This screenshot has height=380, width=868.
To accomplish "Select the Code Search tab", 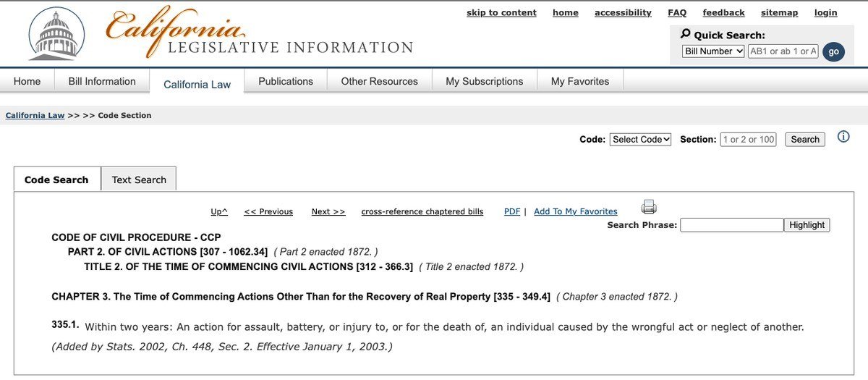I will click(56, 180).
